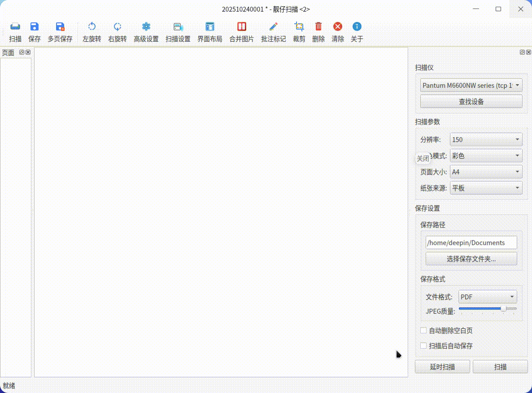Enable 扫描后自动保存 checkbox

coord(423,345)
